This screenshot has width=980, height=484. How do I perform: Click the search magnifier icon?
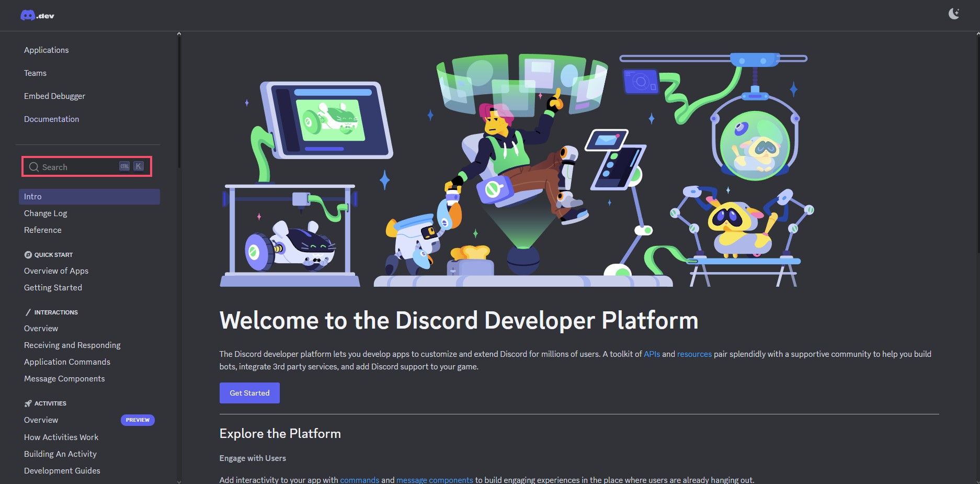[x=34, y=167]
